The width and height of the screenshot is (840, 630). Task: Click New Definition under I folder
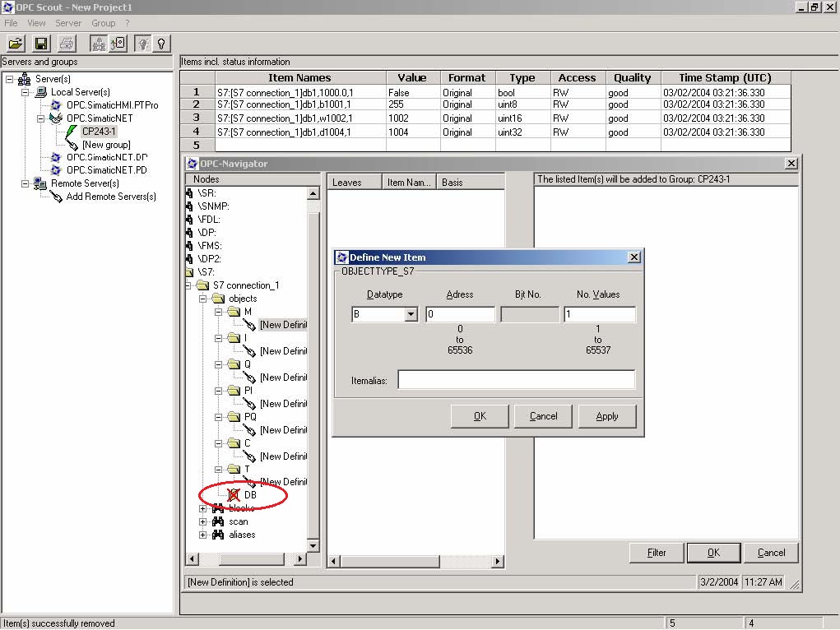coord(283,351)
